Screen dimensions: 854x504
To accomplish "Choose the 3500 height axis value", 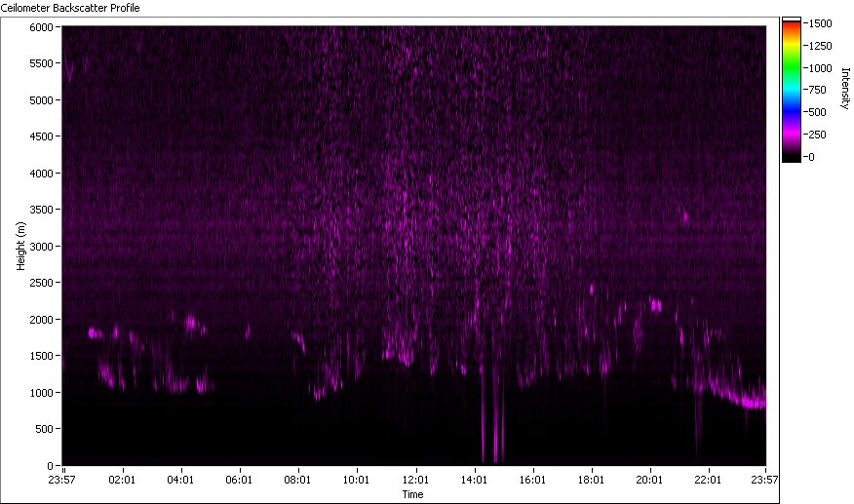I will click(x=41, y=210).
